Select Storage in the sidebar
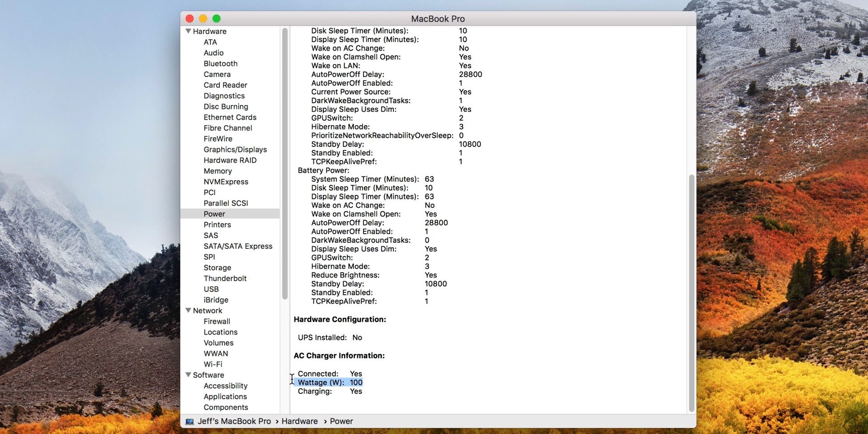The image size is (868, 434). pyautogui.click(x=217, y=268)
